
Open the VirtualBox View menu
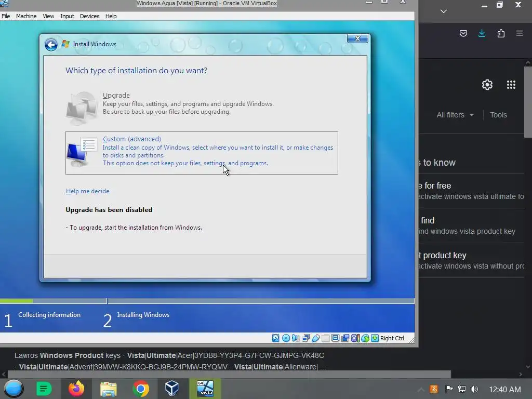48,16
